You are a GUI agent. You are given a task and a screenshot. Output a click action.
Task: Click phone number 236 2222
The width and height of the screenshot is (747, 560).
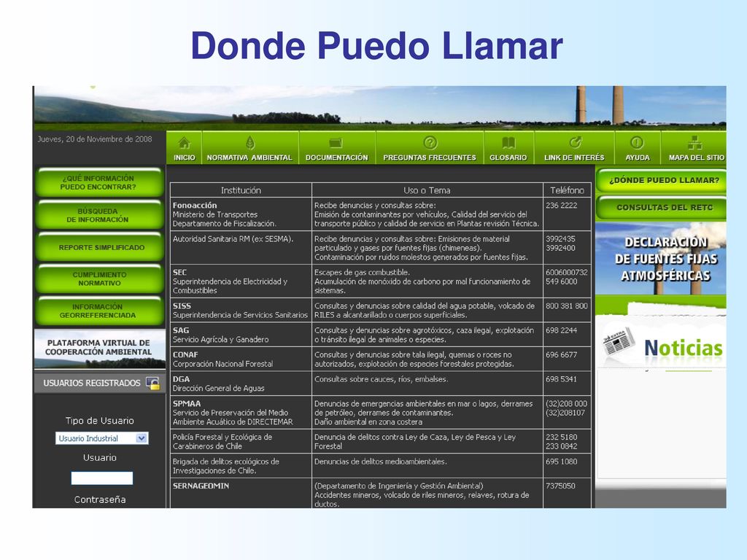click(x=561, y=205)
